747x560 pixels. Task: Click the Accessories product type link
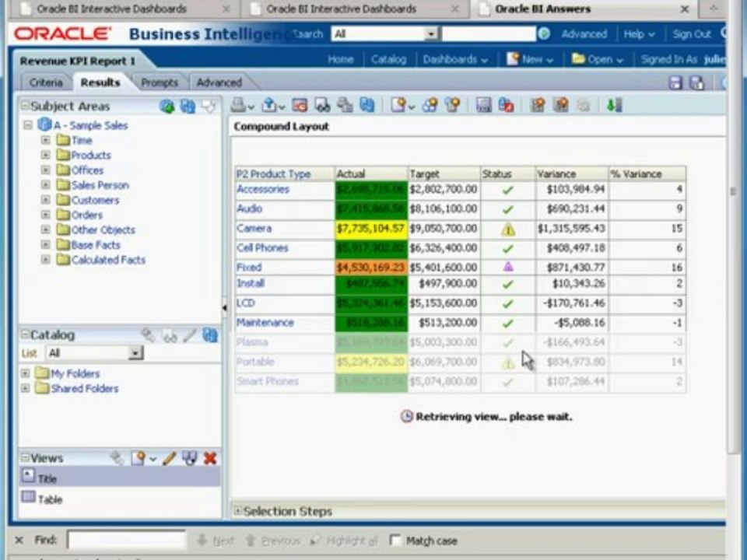pyautogui.click(x=263, y=189)
